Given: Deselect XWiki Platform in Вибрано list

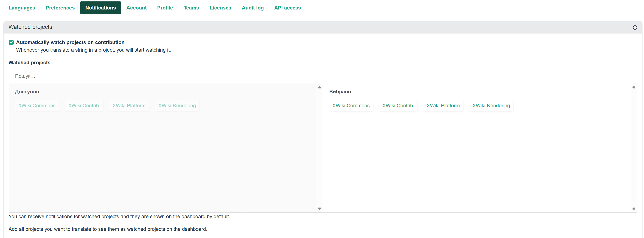Looking at the screenshot, I should pyautogui.click(x=443, y=106).
